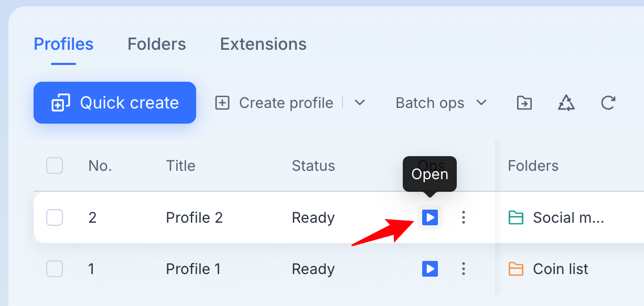Check the box for Profile 1 row
The width and height of the screenshot is (644, 306).
point(55,269)
